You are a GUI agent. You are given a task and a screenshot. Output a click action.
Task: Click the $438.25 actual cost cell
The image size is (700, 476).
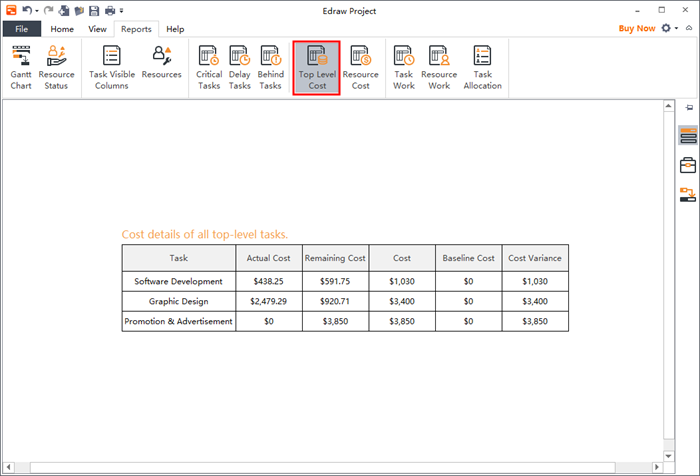click(269, 281)
